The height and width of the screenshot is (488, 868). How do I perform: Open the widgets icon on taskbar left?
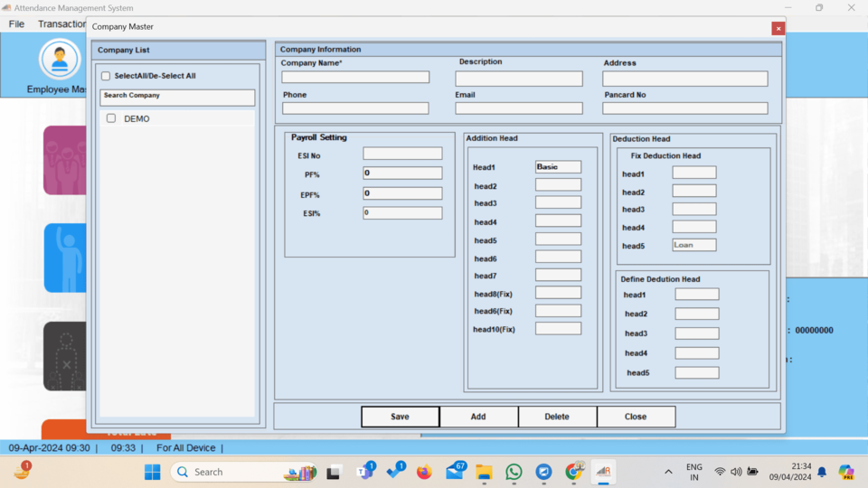tap(22, 472)
